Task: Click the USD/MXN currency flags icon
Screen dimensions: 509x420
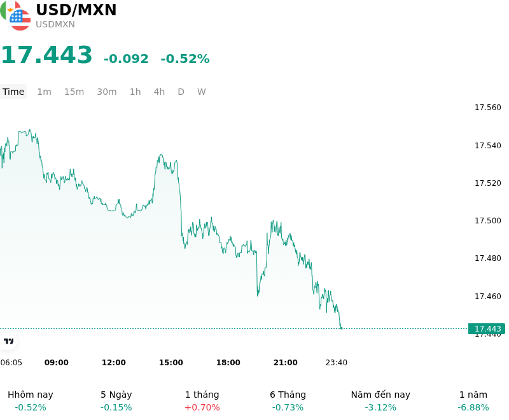Action: coord(15,15)
